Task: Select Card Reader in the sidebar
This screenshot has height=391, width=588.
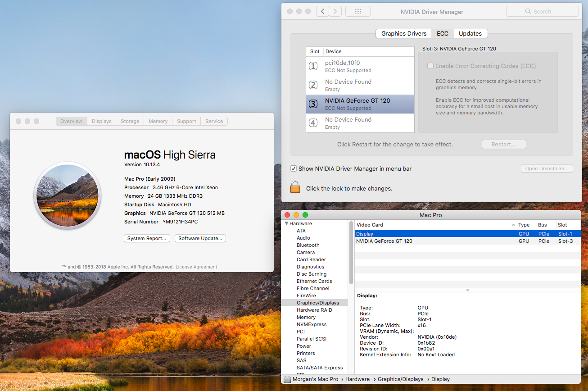Action: pyautogui.click(x=311, y=259)
